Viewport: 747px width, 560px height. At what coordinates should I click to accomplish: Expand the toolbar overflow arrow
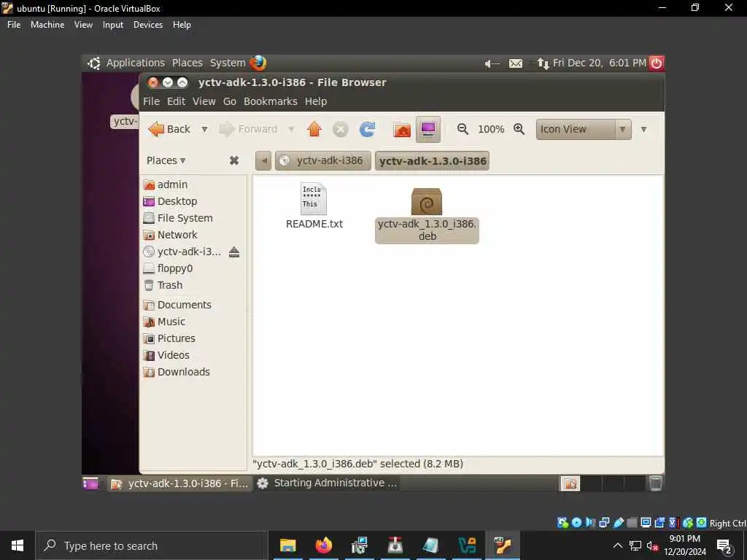[x=643, y=129]
